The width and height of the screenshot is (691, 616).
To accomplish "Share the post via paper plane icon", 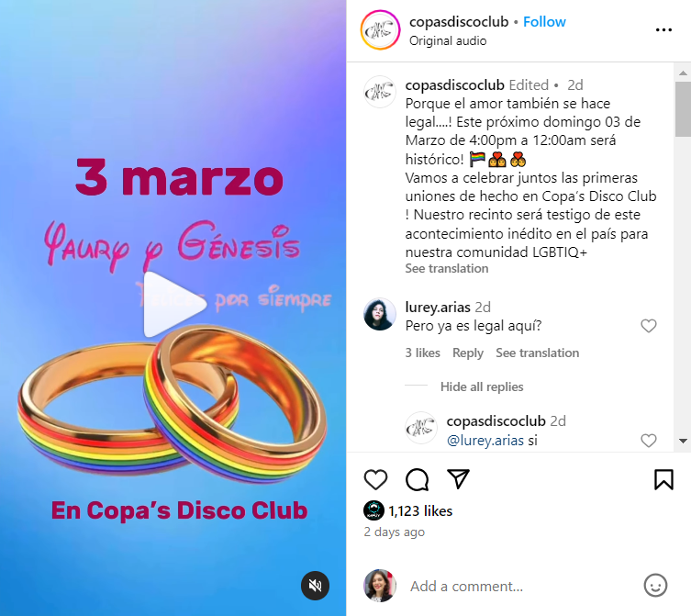I will [458, 479].
